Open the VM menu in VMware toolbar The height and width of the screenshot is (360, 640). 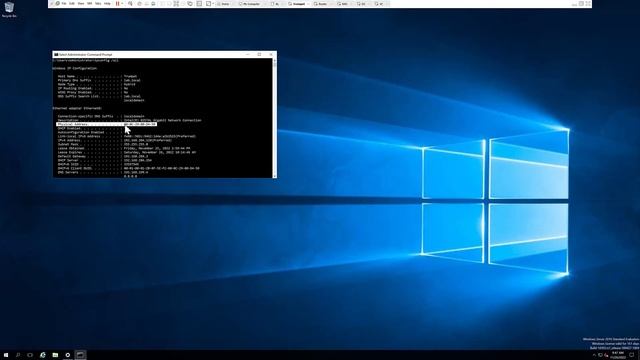pos(89,4)
